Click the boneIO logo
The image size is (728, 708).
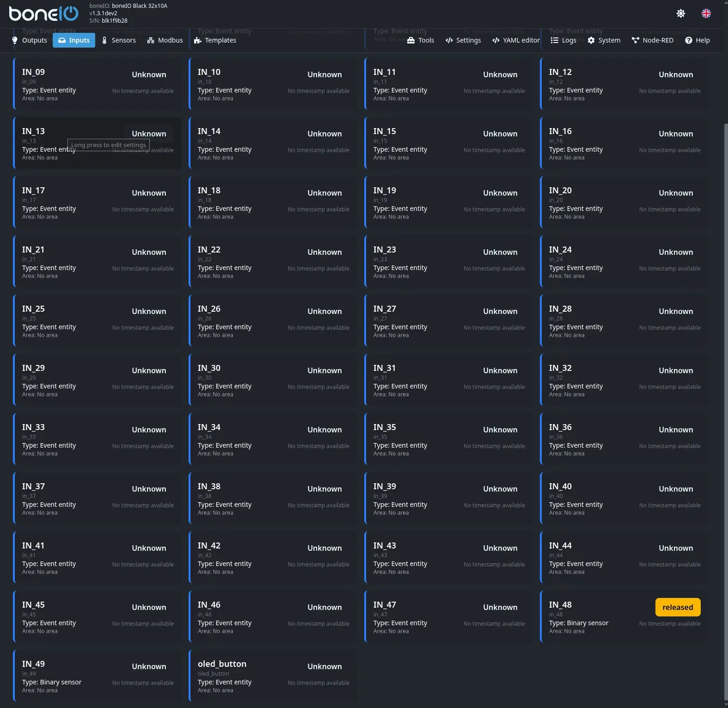tap(43, 13)
